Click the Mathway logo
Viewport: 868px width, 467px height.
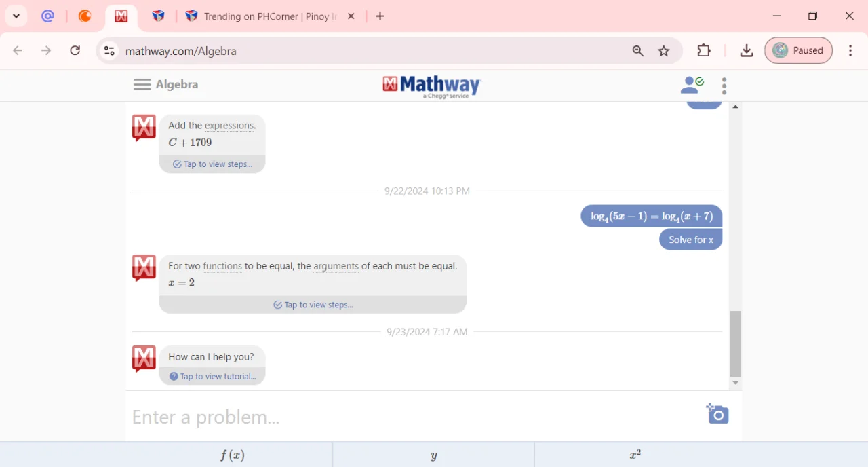click(432, 86)
